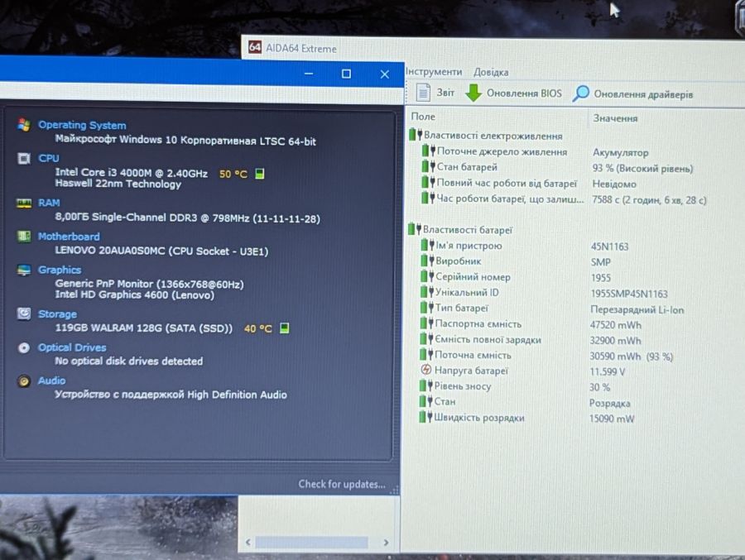The image size is (745, 560).
Task: Click the battery icon beside Виробник
Action: [427, 261]
